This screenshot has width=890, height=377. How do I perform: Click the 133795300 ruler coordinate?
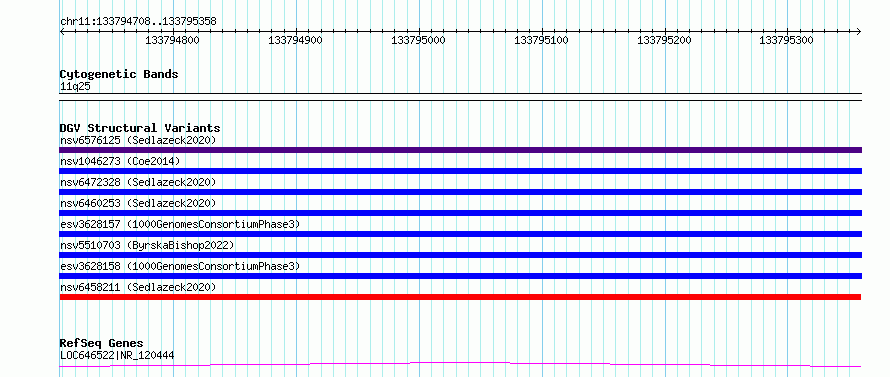click(787, 41)
